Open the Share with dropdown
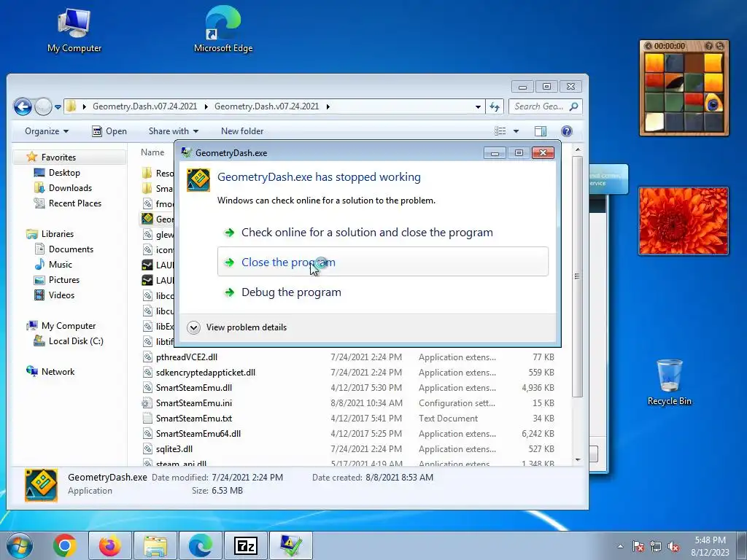This screenshot has height=560, width=747. pos(173,131)
